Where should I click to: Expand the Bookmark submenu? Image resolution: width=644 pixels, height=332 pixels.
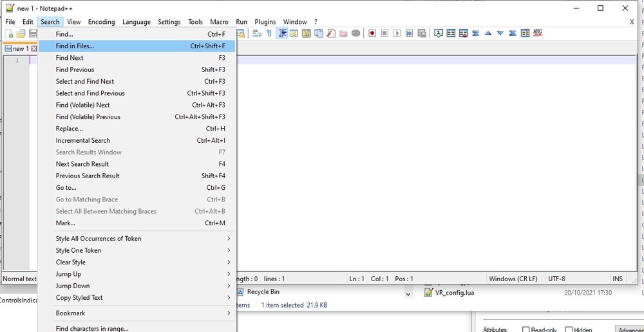coord(137,313)
